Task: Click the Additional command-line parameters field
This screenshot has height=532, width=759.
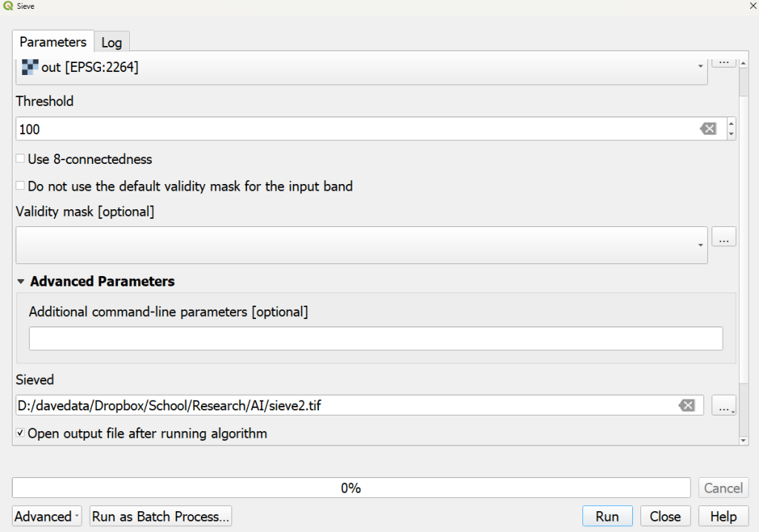Action: pyautogui.click(x=375, y=338)
